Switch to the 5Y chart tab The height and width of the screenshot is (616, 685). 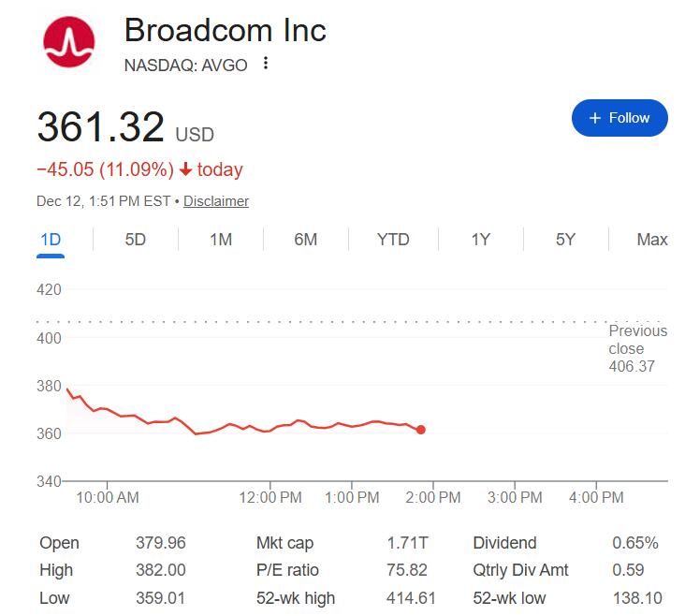pyautogui.click(x=565, y=240)
